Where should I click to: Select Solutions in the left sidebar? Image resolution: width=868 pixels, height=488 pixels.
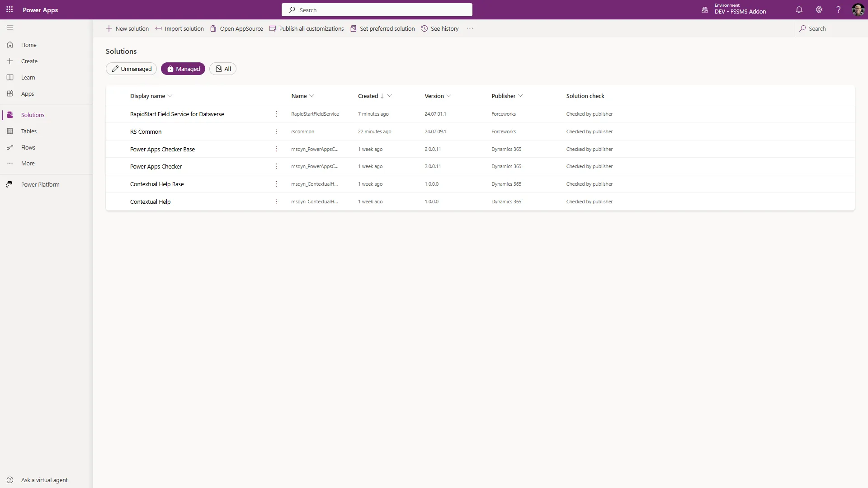(x=32, y=114)
